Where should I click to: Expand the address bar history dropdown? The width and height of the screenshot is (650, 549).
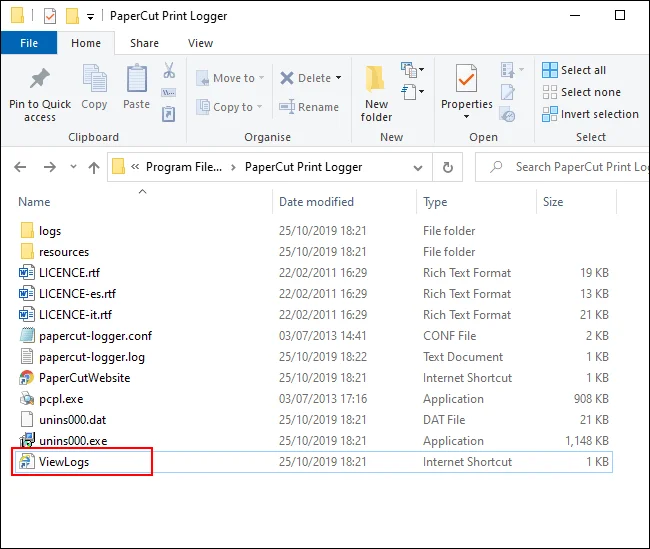click(418, 168)
